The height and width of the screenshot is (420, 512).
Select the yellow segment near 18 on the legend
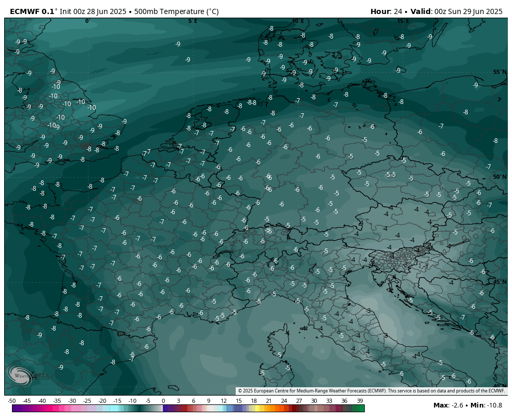[x=255, y=409]
